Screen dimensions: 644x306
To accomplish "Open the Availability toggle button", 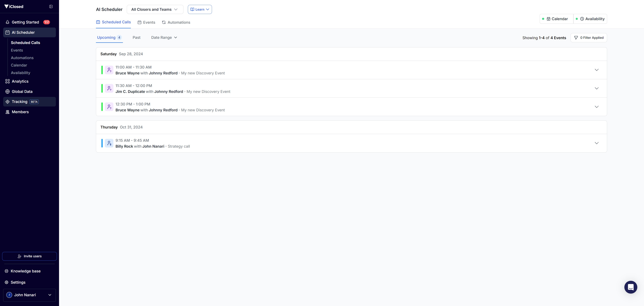I will pos(590,19).
